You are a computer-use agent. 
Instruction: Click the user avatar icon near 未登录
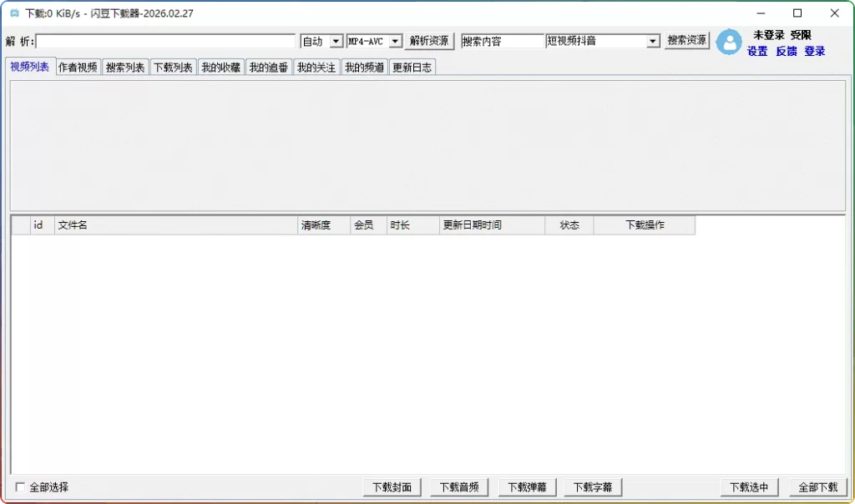(x=729, y=43)
